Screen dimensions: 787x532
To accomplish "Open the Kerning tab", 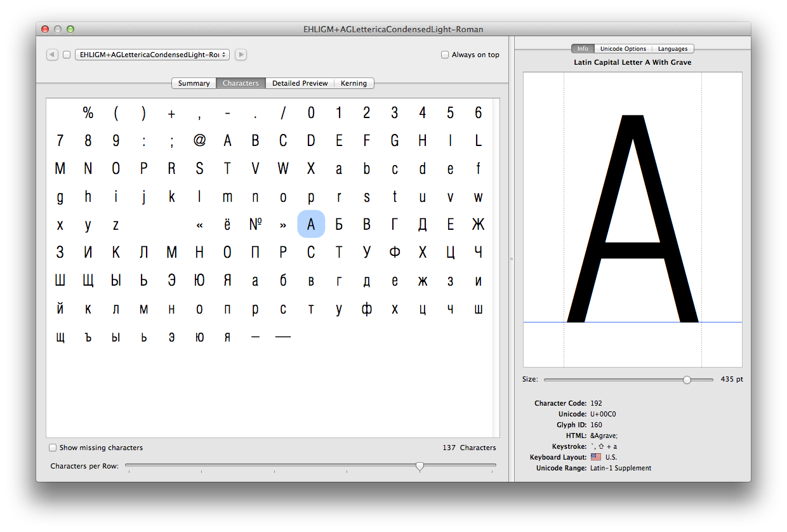I will pyautogui.click(x=354, y=83).
